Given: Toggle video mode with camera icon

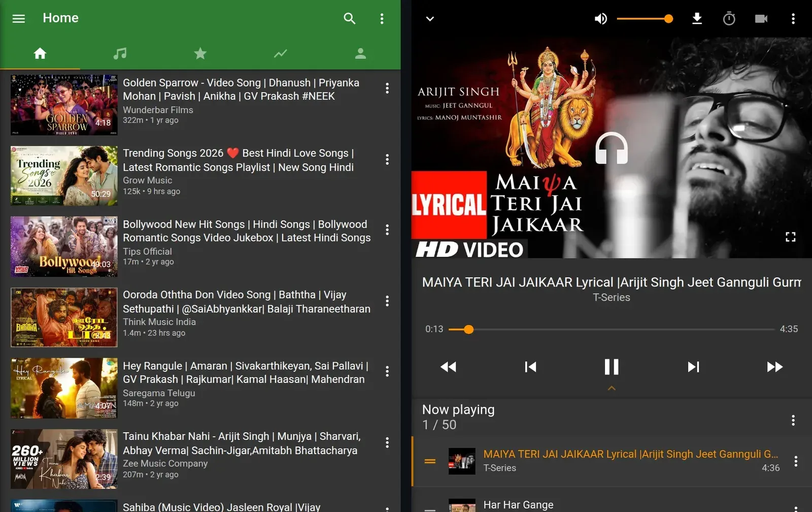Looking at the screenshot, I should pyautogui.click(x=761, y=19).
